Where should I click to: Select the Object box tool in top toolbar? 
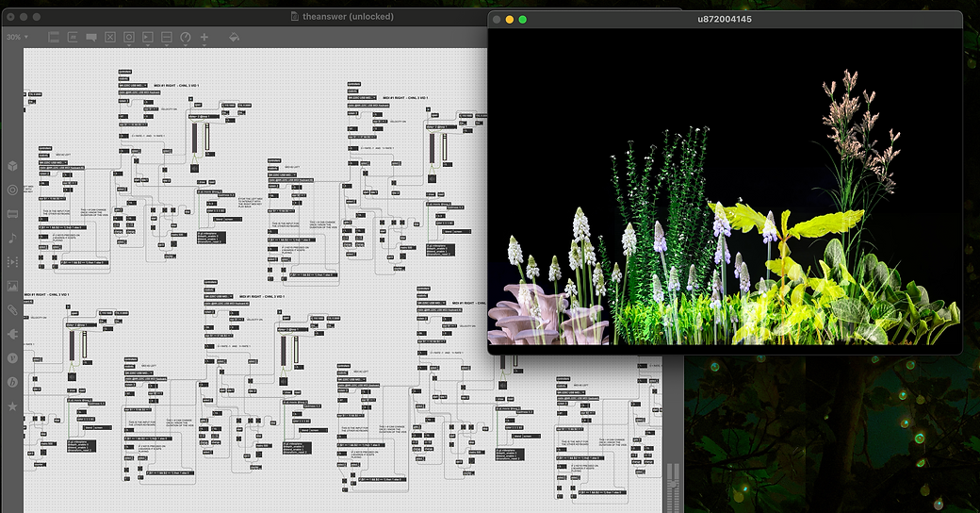(54, 38)
